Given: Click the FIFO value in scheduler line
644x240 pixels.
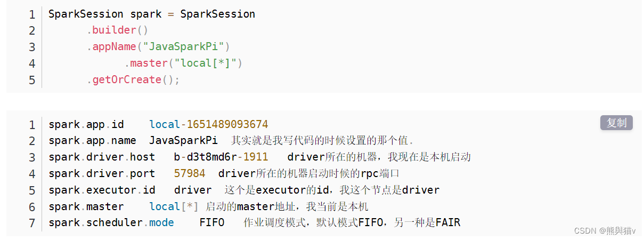Looking at the screenshot, I should tap(212, 223).
